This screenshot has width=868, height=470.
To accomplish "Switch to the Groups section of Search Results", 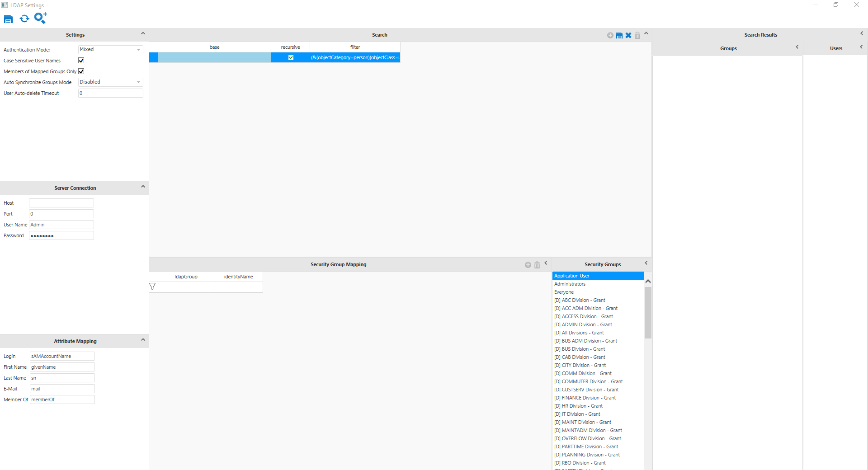I will click(x=728, y=48).
